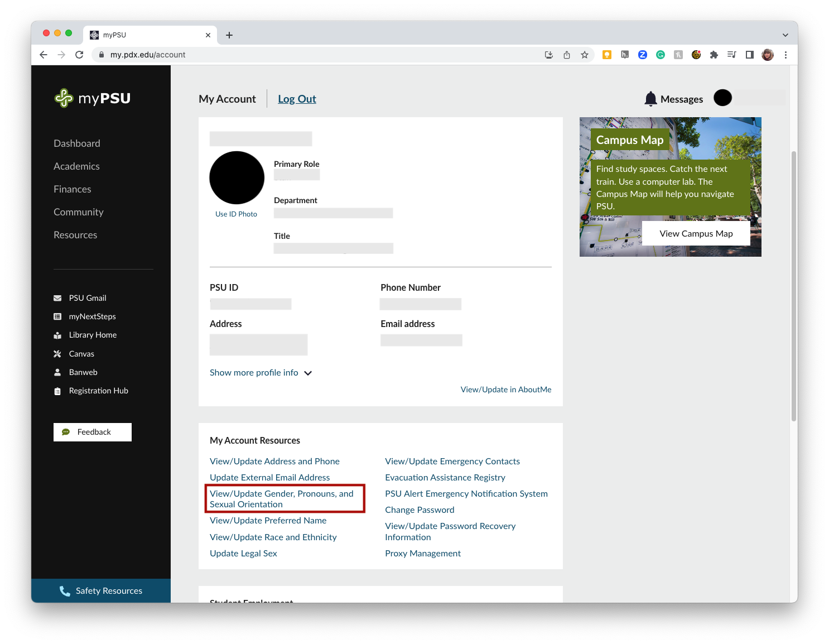This screenshot has width=829, height=644.
Task: Click the myPSU logo icon
Action: click(64, 98)
